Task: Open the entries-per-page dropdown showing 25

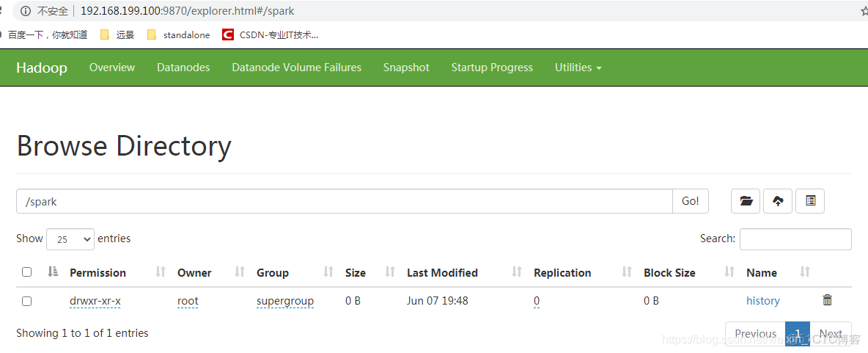Action: pyautogui.click(x=70, y=239)
